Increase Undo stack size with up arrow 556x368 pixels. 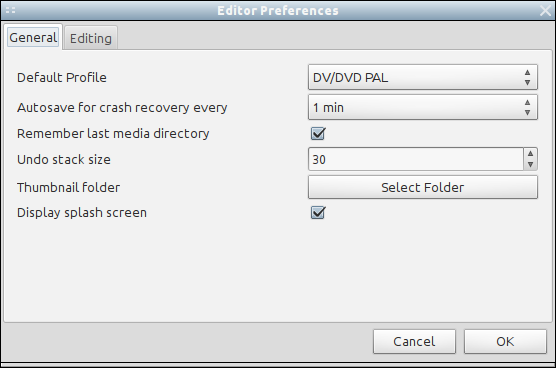pyautogui.click(x=530, y=154)
